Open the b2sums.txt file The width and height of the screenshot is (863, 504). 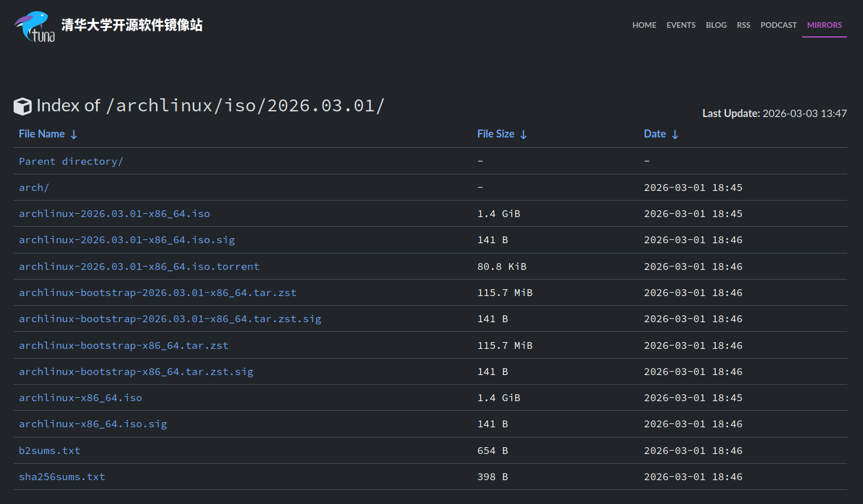click(x=49, y=451)
